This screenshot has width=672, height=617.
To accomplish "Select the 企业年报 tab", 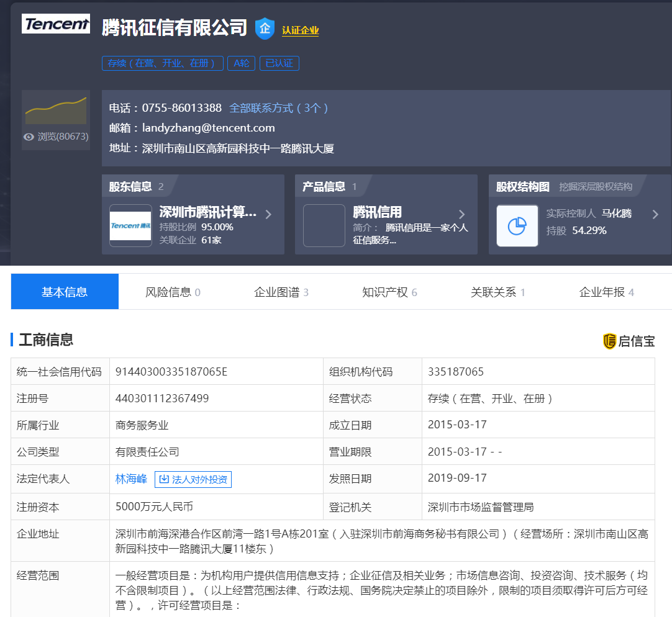I will (x=606, y=292).
